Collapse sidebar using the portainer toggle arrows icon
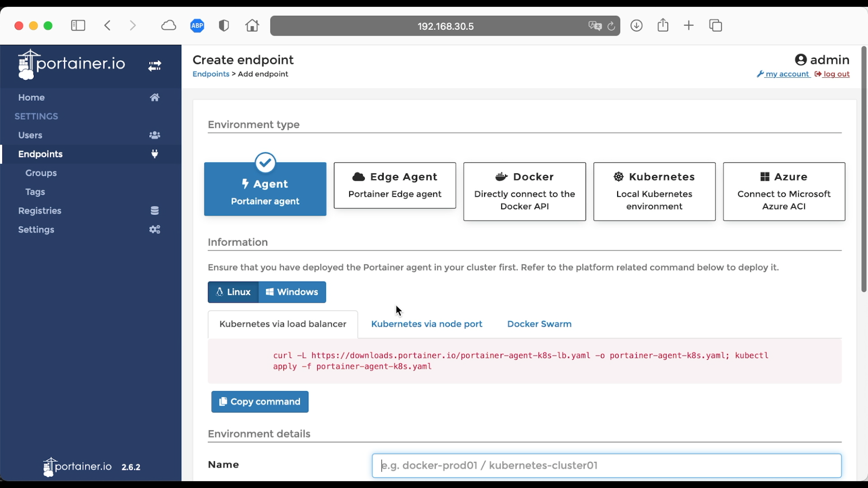The image size is (868, 488). 155,66
